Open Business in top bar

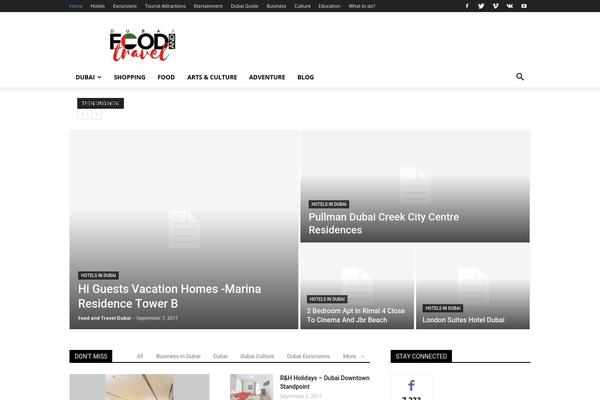click(276, 6)
